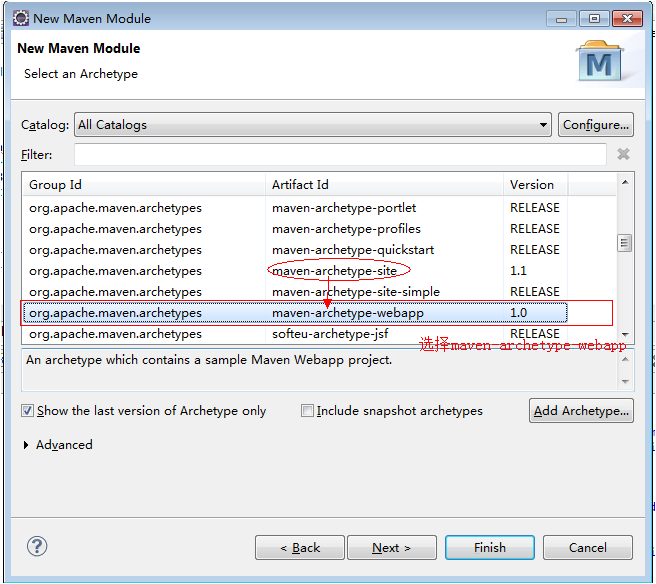This screenshot has height=584, width=656.
Task: Click into the Filter text field
Action: [x=341, y=154]
